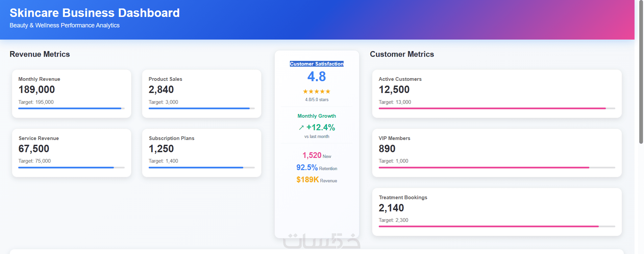
Task: Click the highlighted Customer Satisfaction label
Action: (x=317, y=64)
